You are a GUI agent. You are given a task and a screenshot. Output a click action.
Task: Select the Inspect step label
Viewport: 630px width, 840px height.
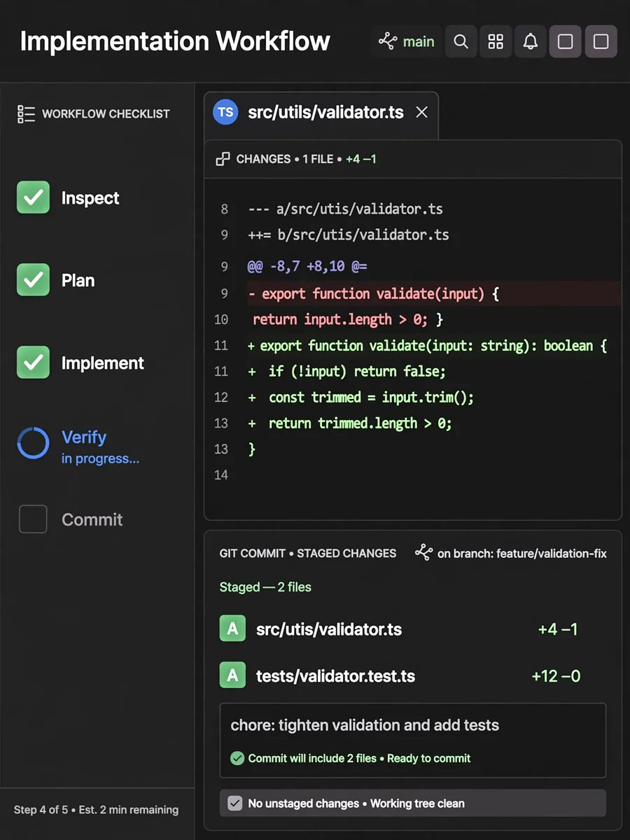point(90,198)
